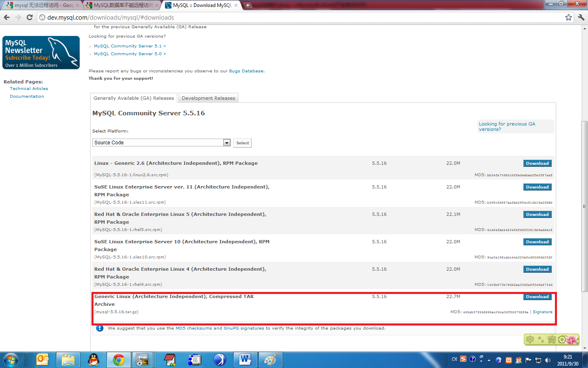This screenshot has height=368, width=588.
Task: Open the blue globe taskbar application
Action: 220,360
